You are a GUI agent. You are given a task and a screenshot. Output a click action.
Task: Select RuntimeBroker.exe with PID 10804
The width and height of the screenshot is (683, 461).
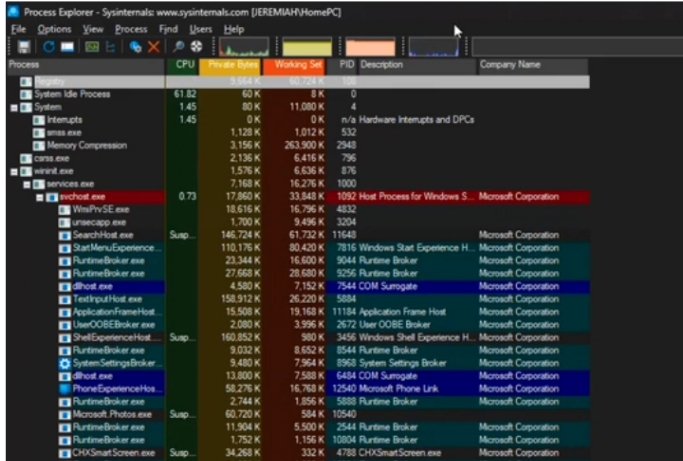pyautogui.click(x=298, y=440)
